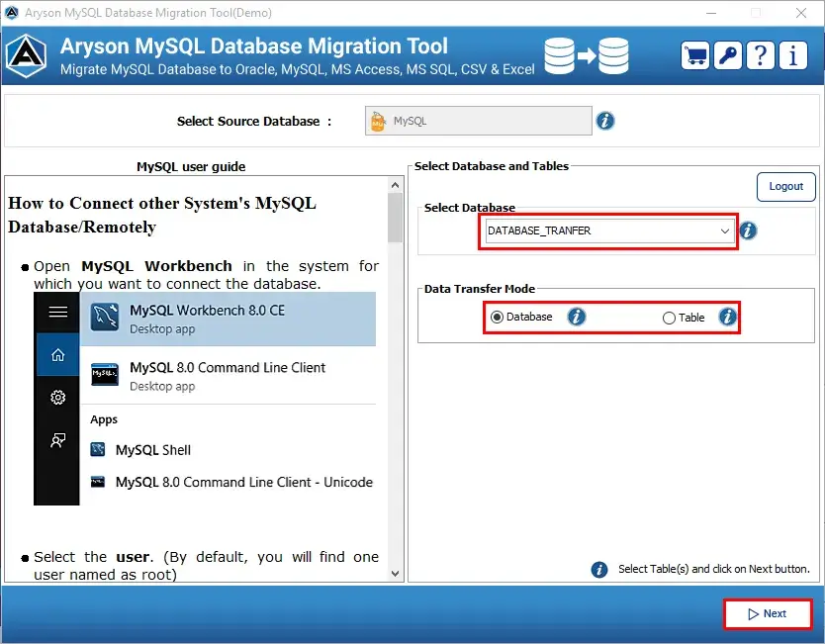Click gear settings icon in guide sidebar

[x=58, y=398]
